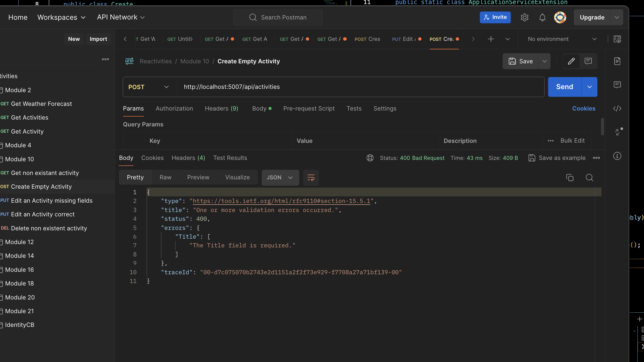
Task: Open the POST method dropdown
Action: point(148,87)
